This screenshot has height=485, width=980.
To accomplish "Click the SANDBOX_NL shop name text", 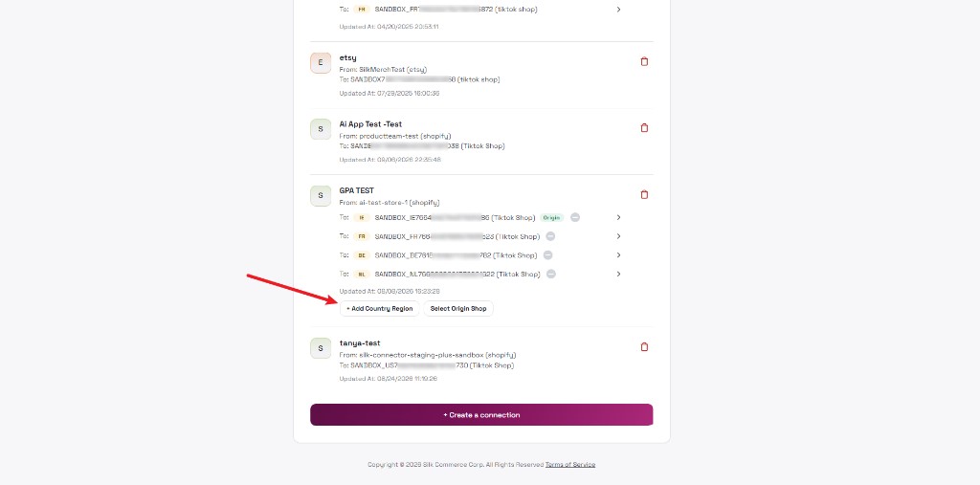I will click(457, 274).
